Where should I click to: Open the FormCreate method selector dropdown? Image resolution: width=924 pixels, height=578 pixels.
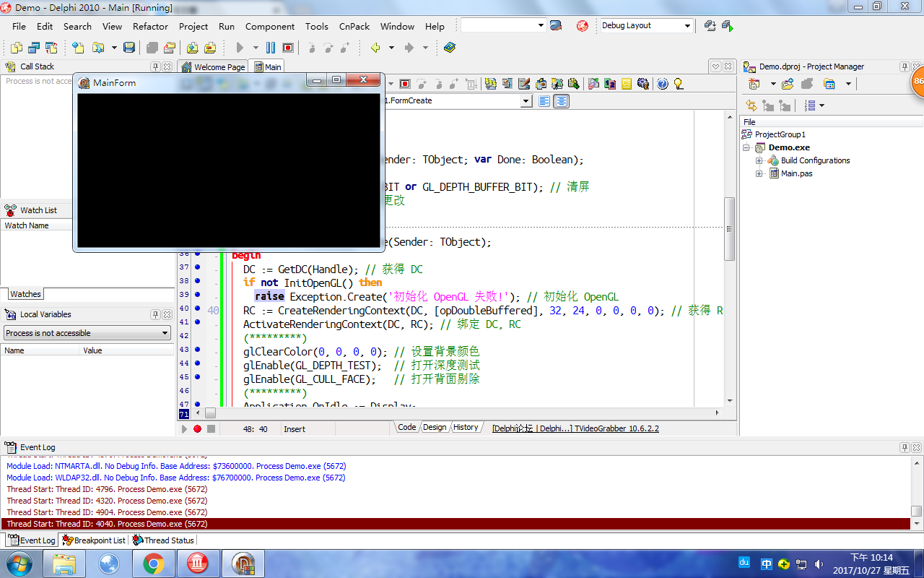click(526, 100)
